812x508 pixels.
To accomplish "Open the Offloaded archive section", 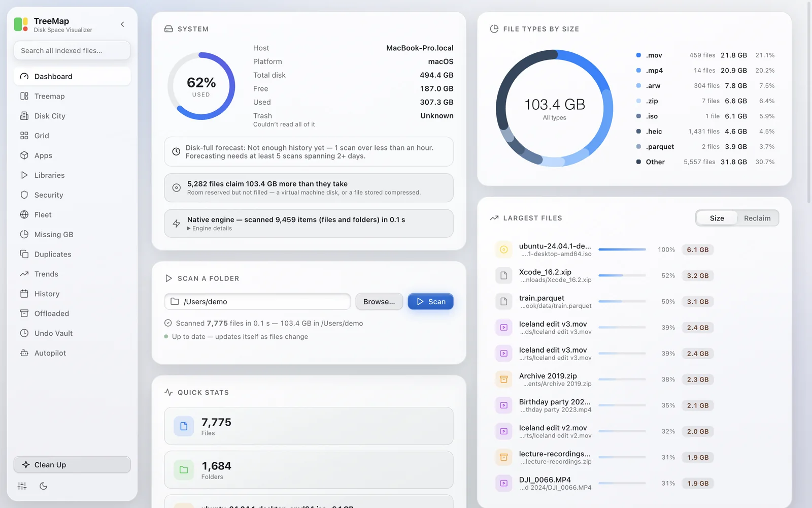I will point(72,313).
